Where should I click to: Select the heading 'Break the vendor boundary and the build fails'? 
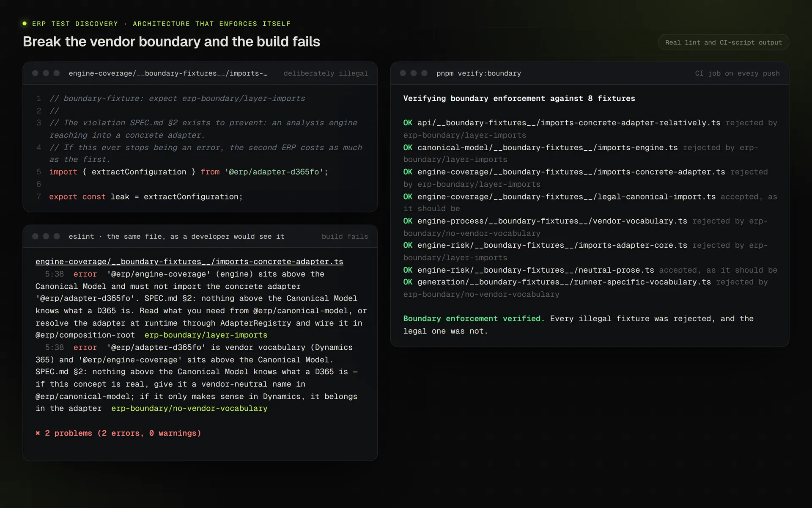click(x=171, y=41)
